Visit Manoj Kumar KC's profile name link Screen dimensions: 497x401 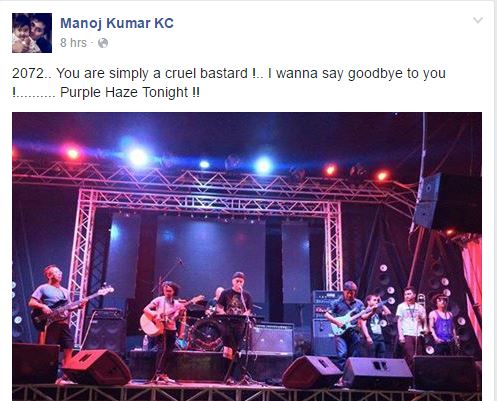coord(117,23)
